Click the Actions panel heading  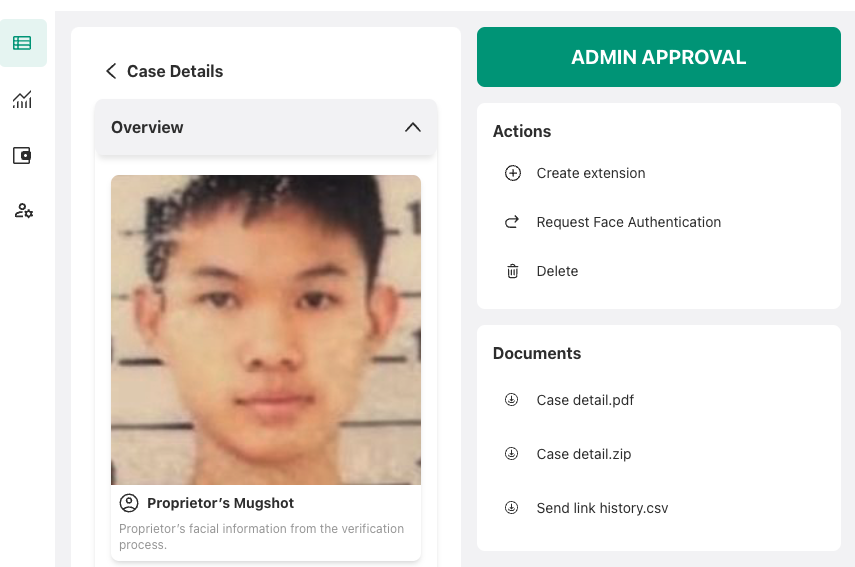click(x=522, y=131)
